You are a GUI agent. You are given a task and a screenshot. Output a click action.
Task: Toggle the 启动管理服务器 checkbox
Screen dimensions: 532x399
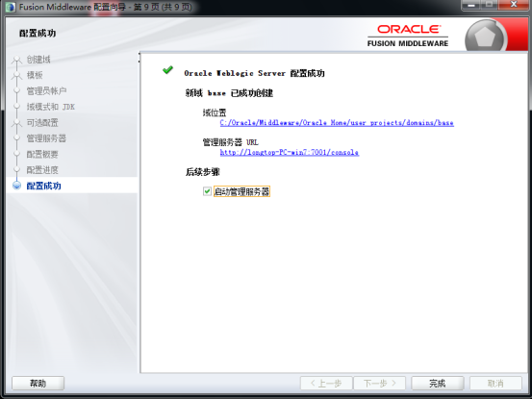pos(207,191)
